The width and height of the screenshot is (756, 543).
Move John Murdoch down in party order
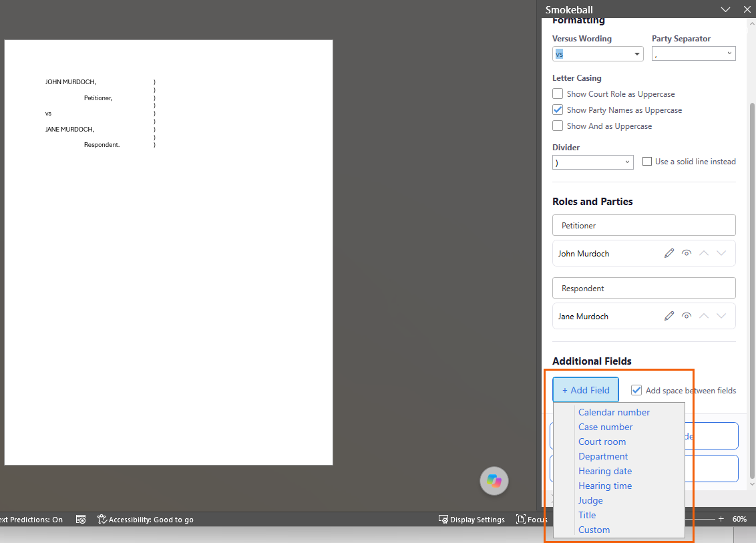click(721, 253)
